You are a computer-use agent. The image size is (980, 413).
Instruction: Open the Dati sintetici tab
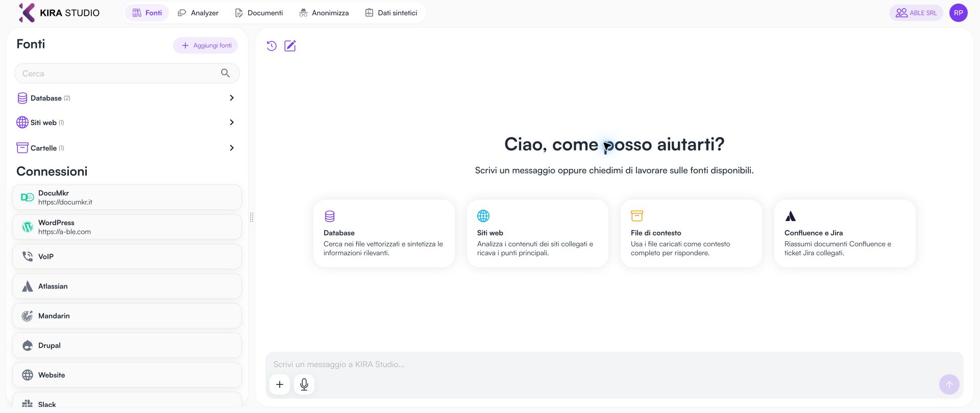point(391,13)
